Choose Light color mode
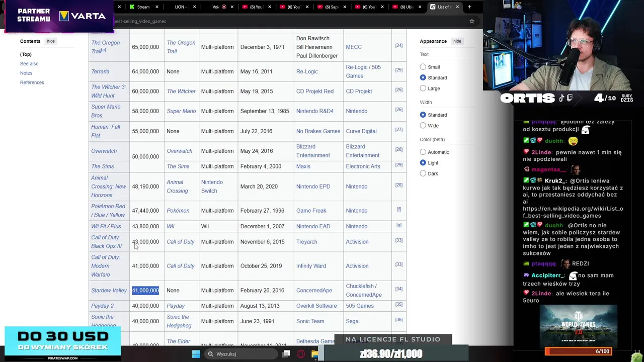This screenshot has height=362, width=644. coord(423,163)
